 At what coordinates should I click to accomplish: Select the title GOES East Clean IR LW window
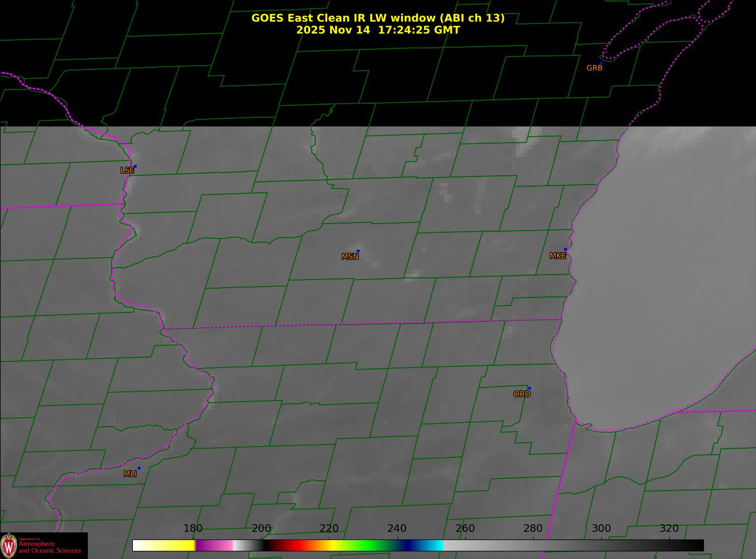(378, 18)
